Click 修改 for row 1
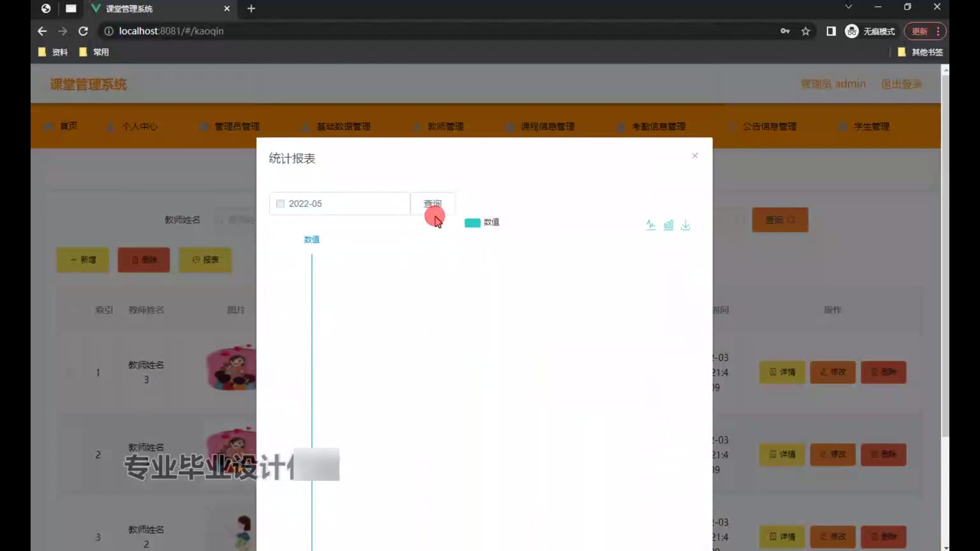Image resolution: width=980 pixels, height=551 pixels. click(833, 372)
